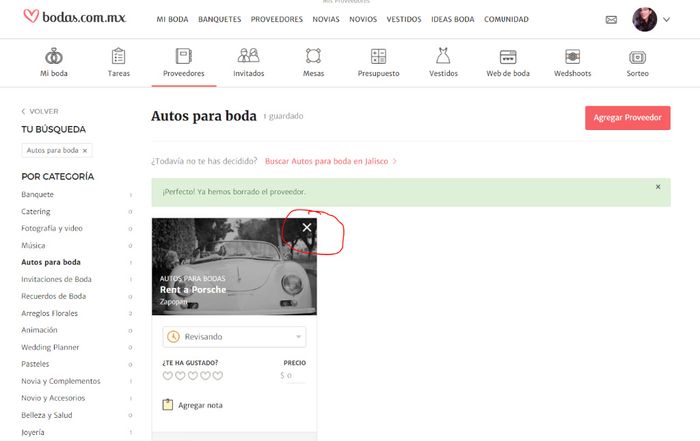This screenshot has width=700, height=441.
Task: Rate five hearts for Rent a Porsche
Action: 217,376
